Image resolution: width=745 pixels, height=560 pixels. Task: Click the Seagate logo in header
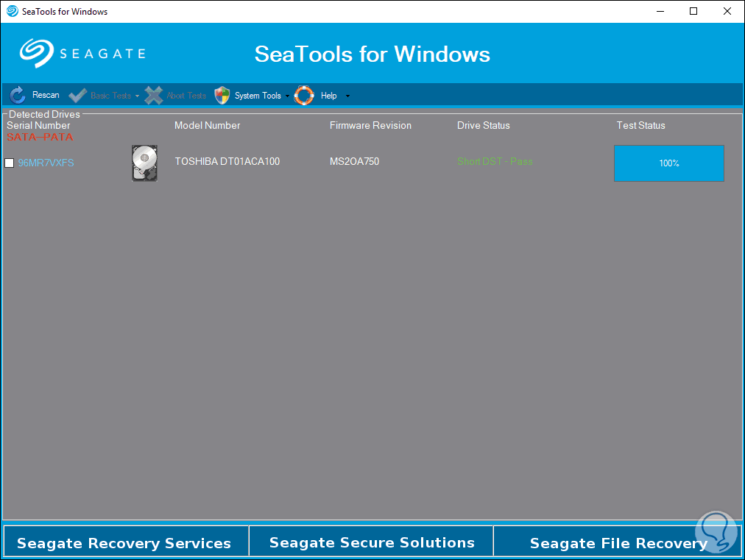82,53
